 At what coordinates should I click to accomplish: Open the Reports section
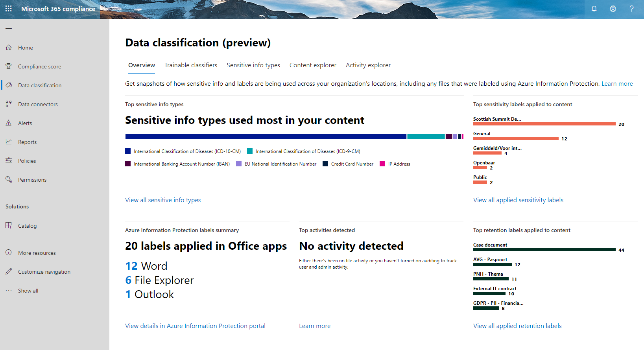[28, 142]
